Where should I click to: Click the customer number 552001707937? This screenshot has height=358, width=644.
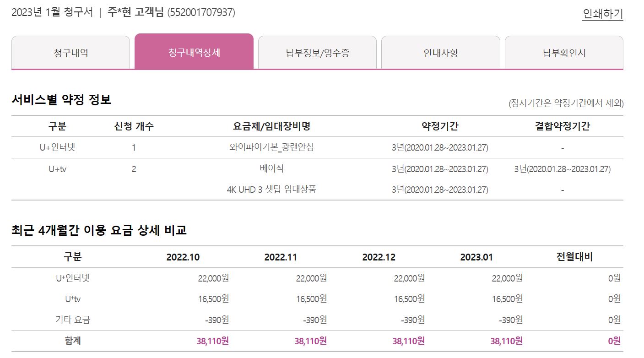click(201, 12)
